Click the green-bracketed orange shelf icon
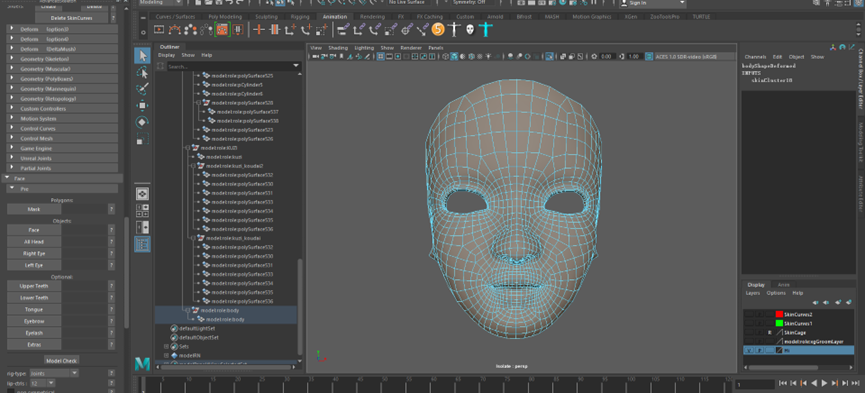 click(x=222, y=29)
